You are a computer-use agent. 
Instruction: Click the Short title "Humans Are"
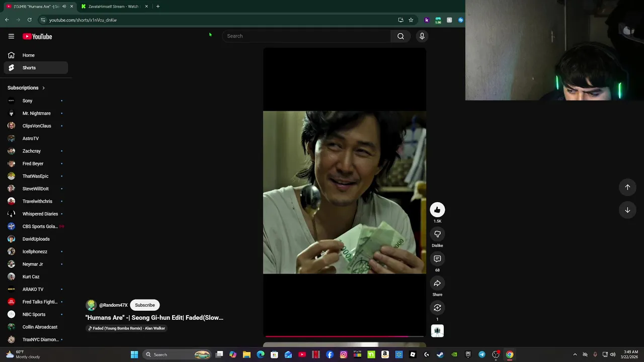click(154, 318)
